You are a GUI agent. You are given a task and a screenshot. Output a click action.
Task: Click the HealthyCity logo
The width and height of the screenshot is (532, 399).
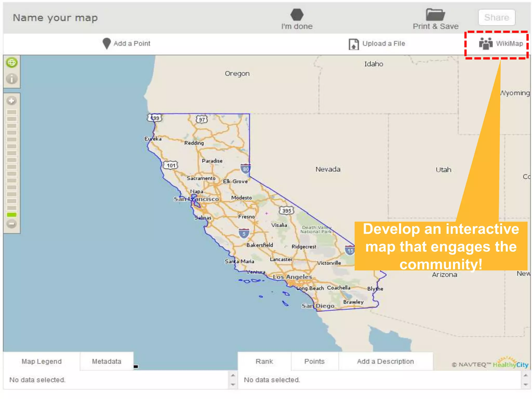511,363
